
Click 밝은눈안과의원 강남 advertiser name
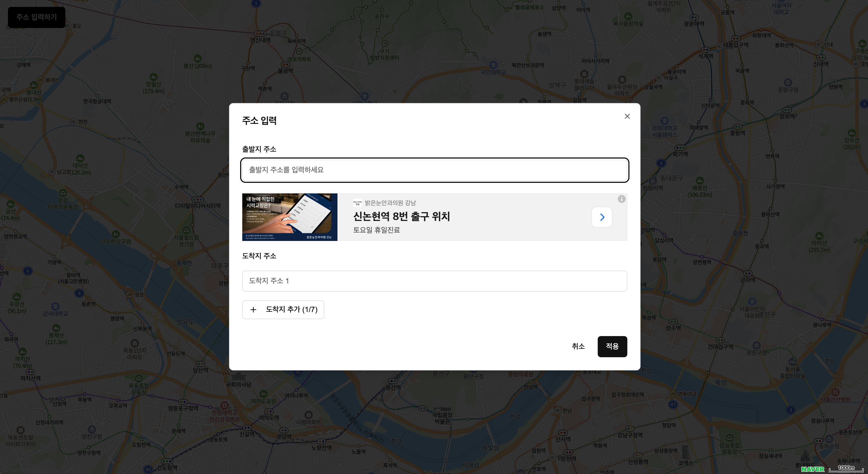point(390,203)
